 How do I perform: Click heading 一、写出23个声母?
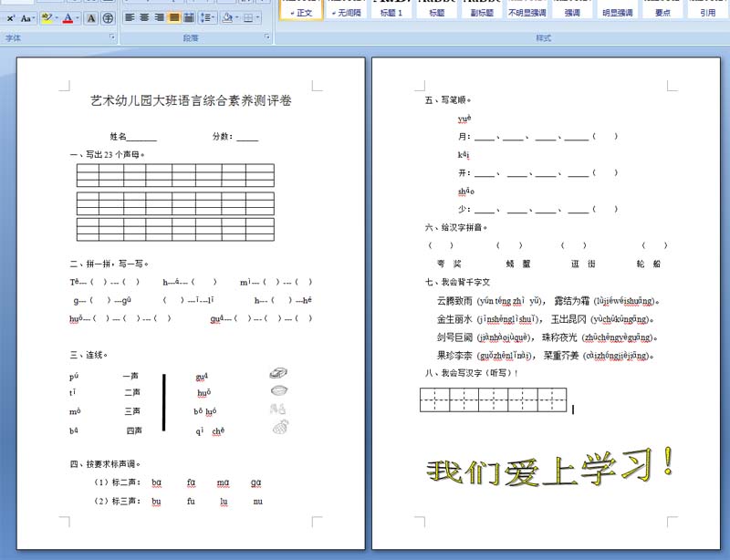pos(107,154)
